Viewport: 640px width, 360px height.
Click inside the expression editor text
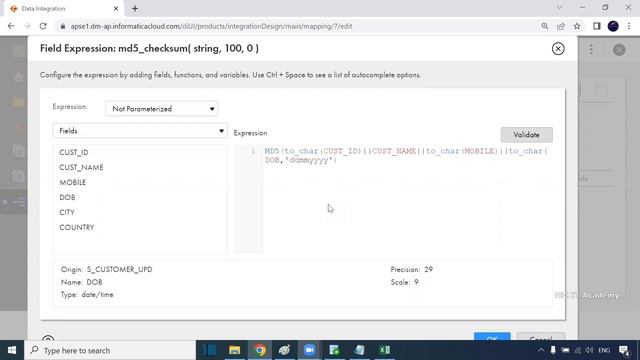(x=406, y=156)
